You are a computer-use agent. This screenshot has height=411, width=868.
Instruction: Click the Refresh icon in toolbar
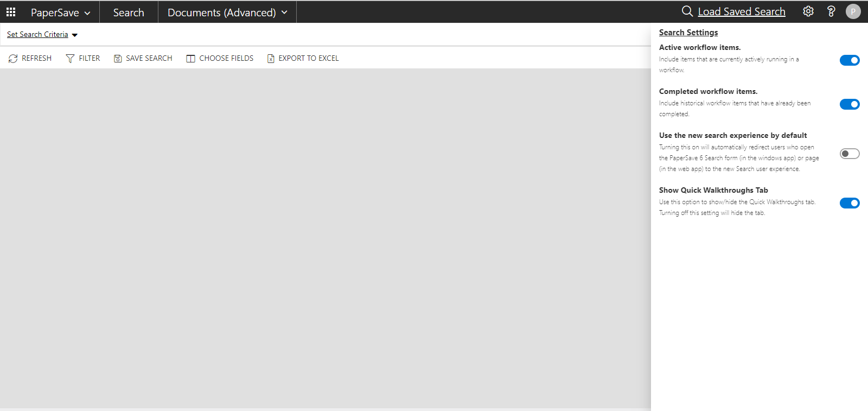pos(13,59)
